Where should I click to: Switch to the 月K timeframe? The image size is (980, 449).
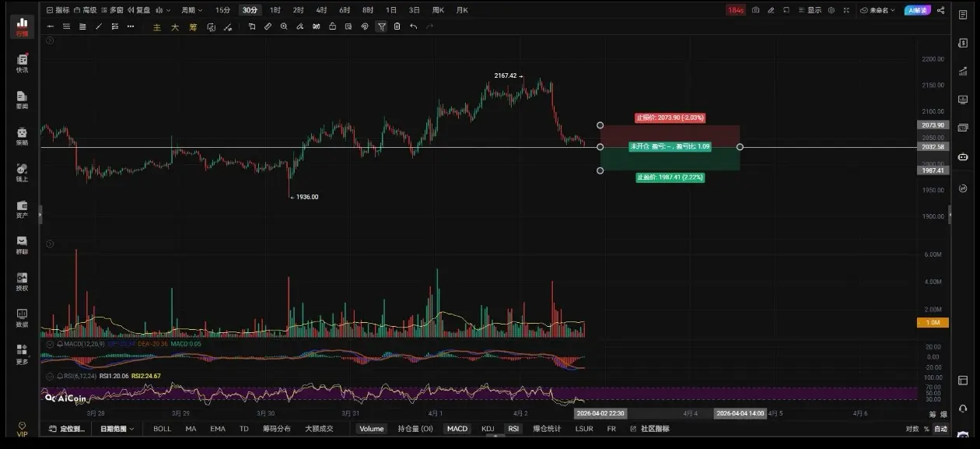click(462, 10)
